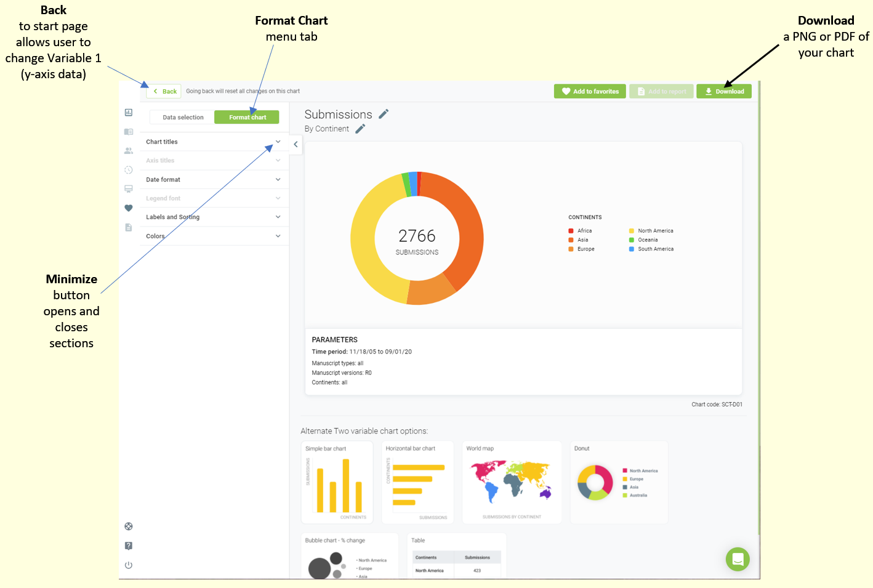Click the power logout icon
The height and width of the screenshot is (588, 873).
click(x=129, y=565)
